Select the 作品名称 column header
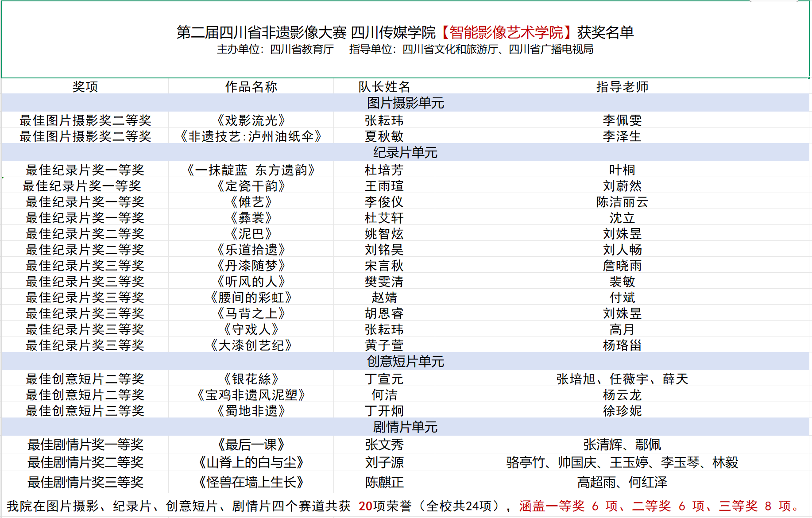812x518 pixels. click(x=251, y=86)
